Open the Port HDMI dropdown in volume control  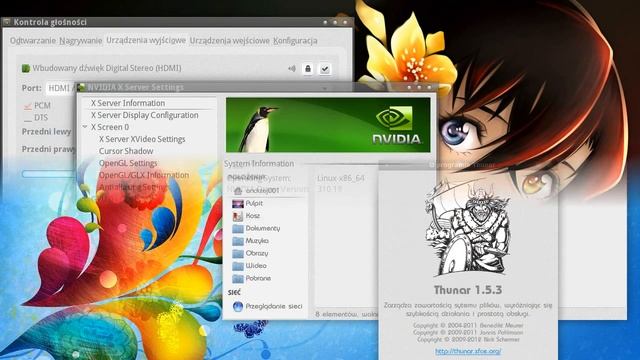point(61,88)
